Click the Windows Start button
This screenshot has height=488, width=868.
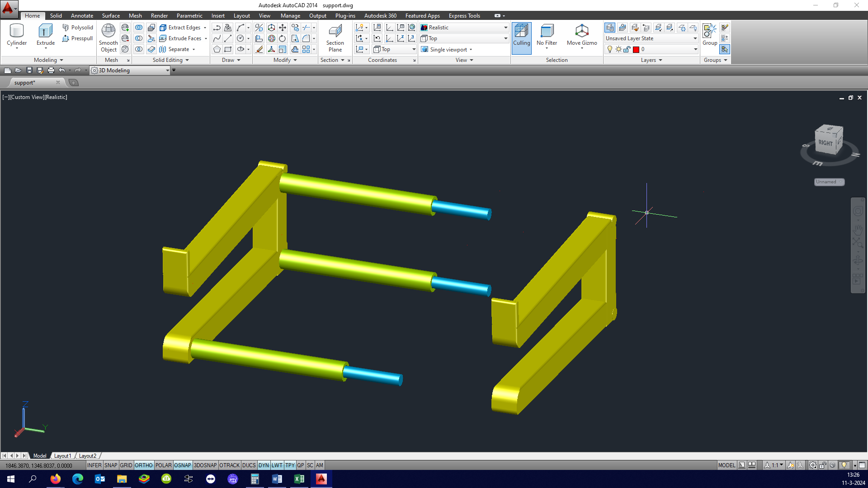pos(11,479)
